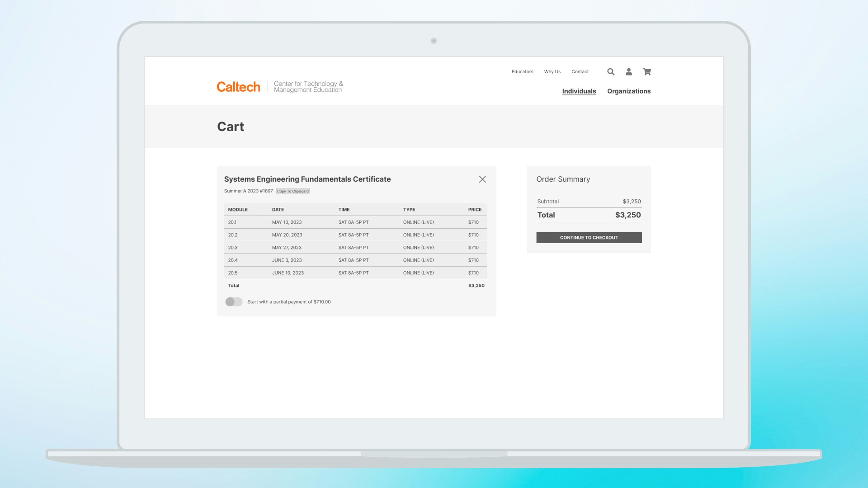This screenshot has width=868, height=488.
Task: Open the Why Us link
Action: click(552, 72)
